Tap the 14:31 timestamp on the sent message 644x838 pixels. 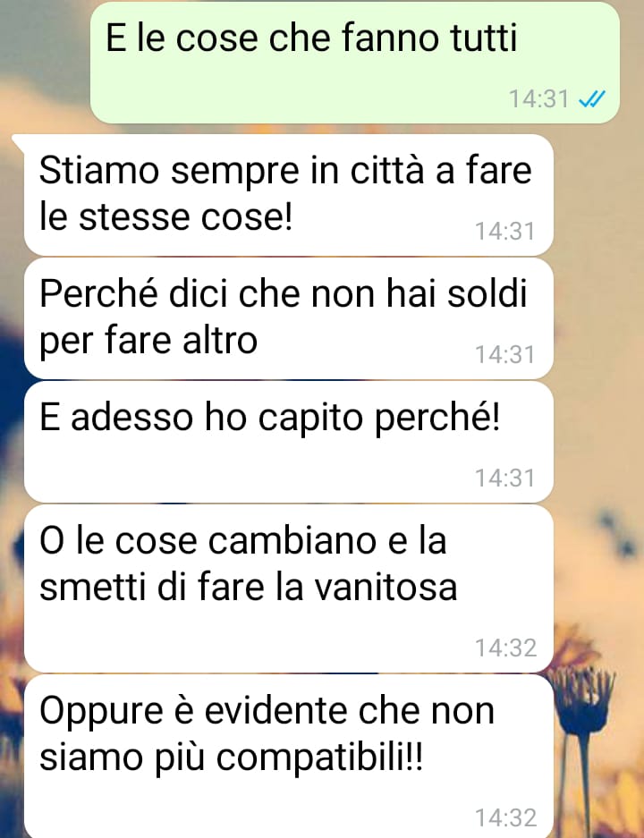coord(538,99)
